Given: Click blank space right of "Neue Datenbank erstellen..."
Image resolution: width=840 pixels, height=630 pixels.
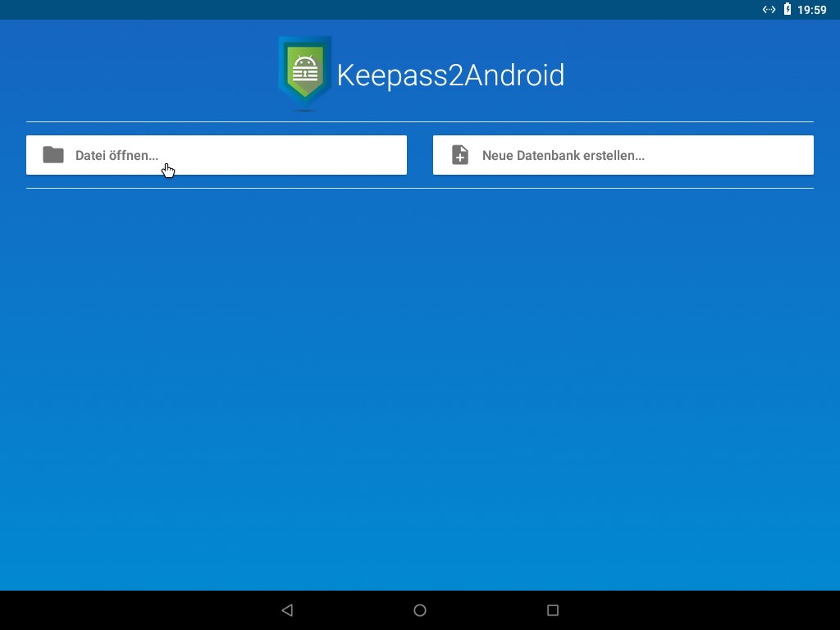Looking at the screenshot, I should pos(738,155).
